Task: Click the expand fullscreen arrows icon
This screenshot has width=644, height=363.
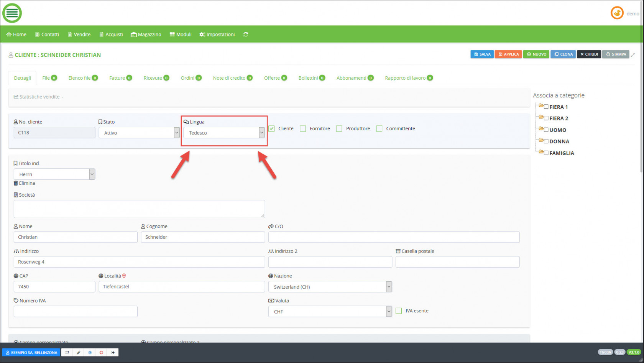Action: pos(633,55)
